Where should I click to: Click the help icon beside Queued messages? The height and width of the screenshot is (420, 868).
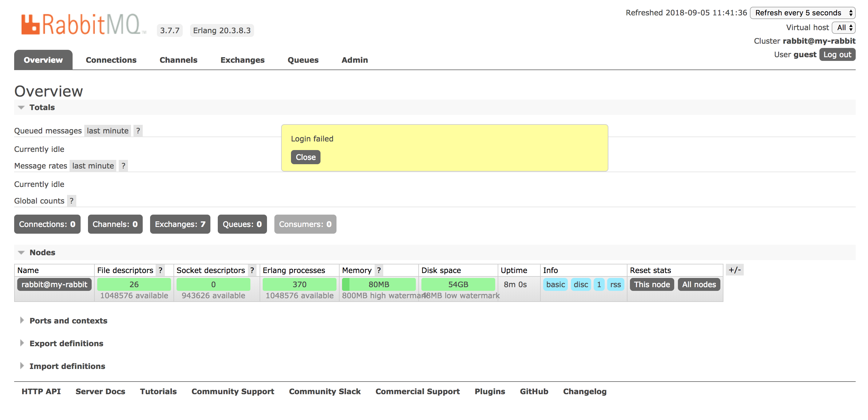point(138,131)
